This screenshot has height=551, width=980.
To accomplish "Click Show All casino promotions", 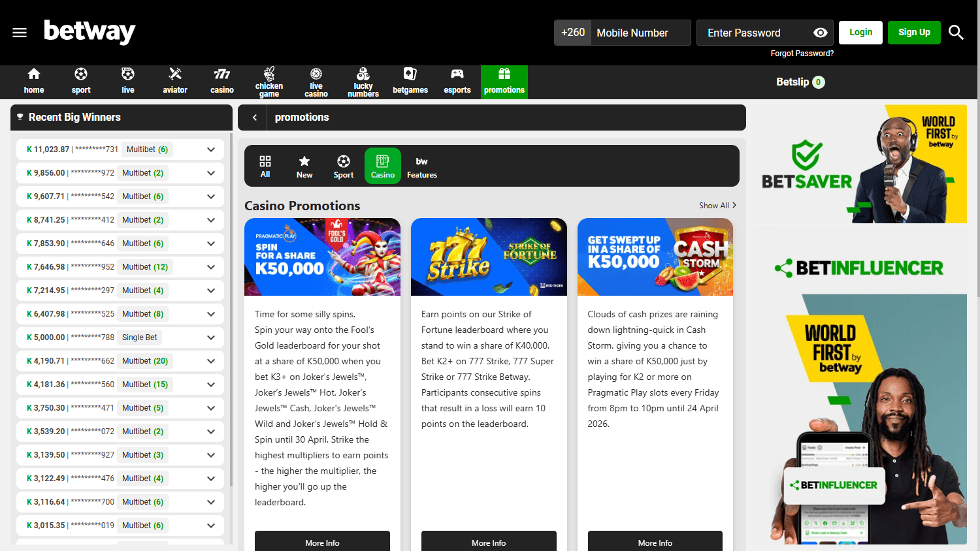I will pos(717,205).
